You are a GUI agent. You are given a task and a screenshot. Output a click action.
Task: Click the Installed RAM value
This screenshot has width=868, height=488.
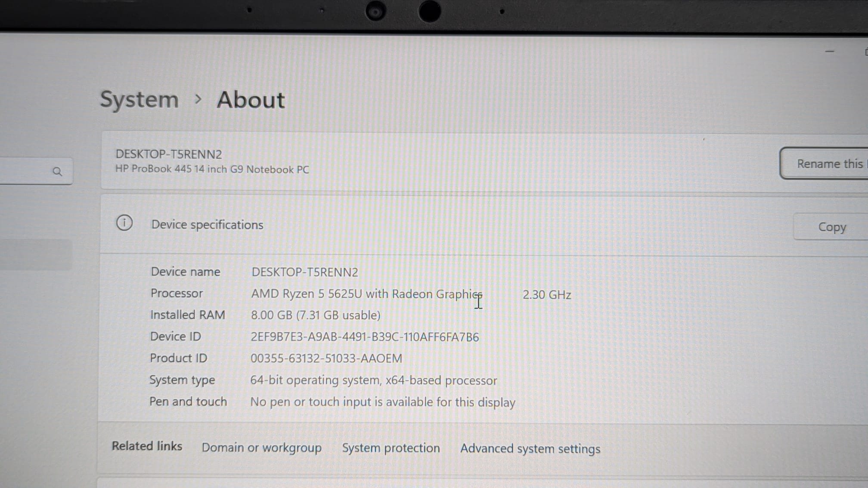(x=315, y=315)
